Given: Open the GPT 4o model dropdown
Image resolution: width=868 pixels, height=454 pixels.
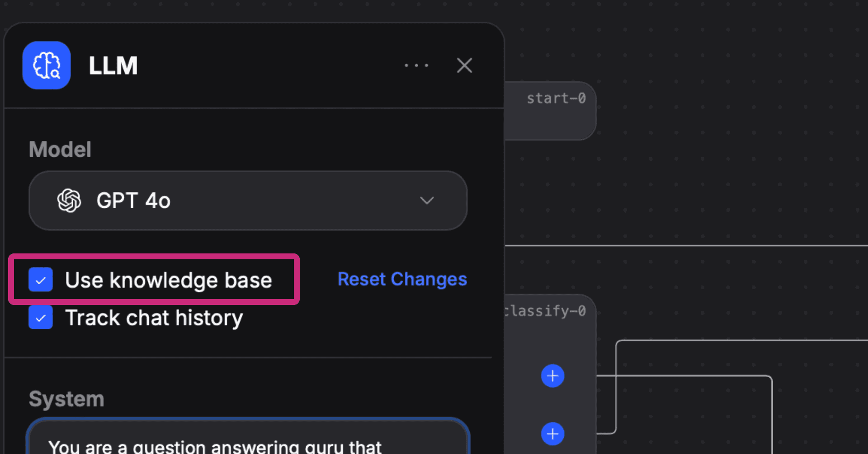Looking at the screenshot, I should 248,200.
